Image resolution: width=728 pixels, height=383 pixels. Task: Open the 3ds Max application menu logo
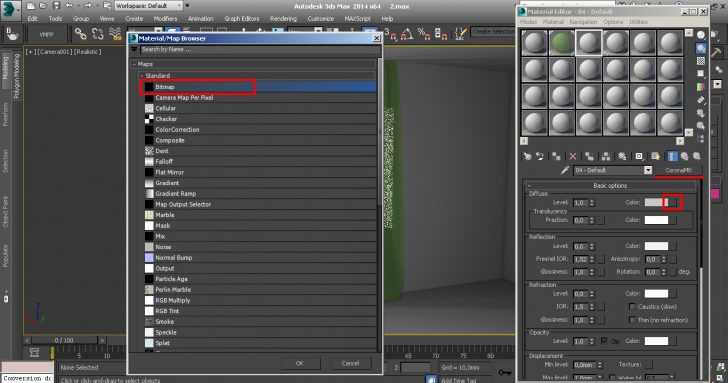[x=10, y=10]
